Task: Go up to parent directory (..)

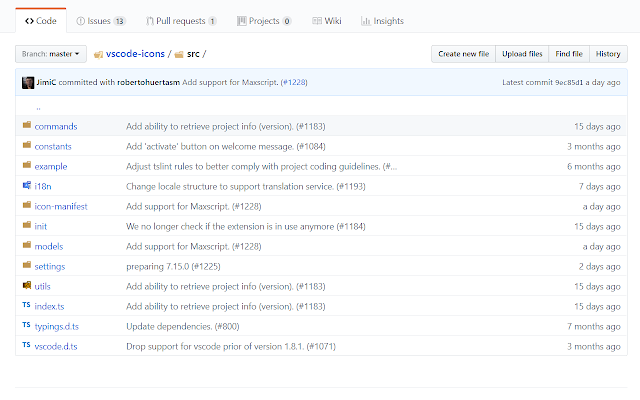Action: (38, 108)
